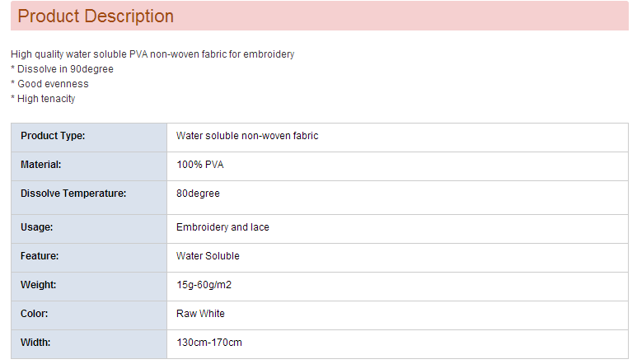
Task: Select the '130cm-170cm' width value
Action: coord(209,343)
